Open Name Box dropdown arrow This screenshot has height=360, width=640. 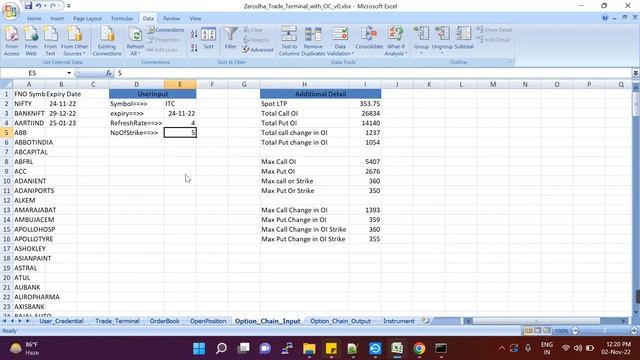point(69,73)
